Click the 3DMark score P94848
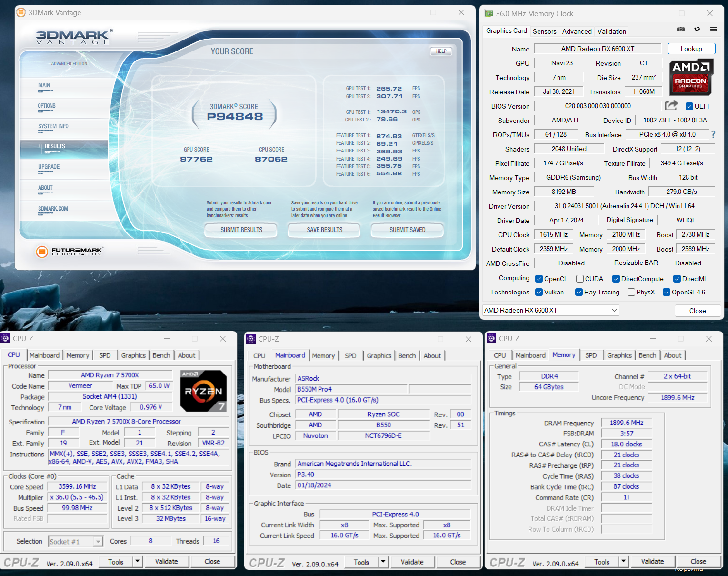 [235, 116]
